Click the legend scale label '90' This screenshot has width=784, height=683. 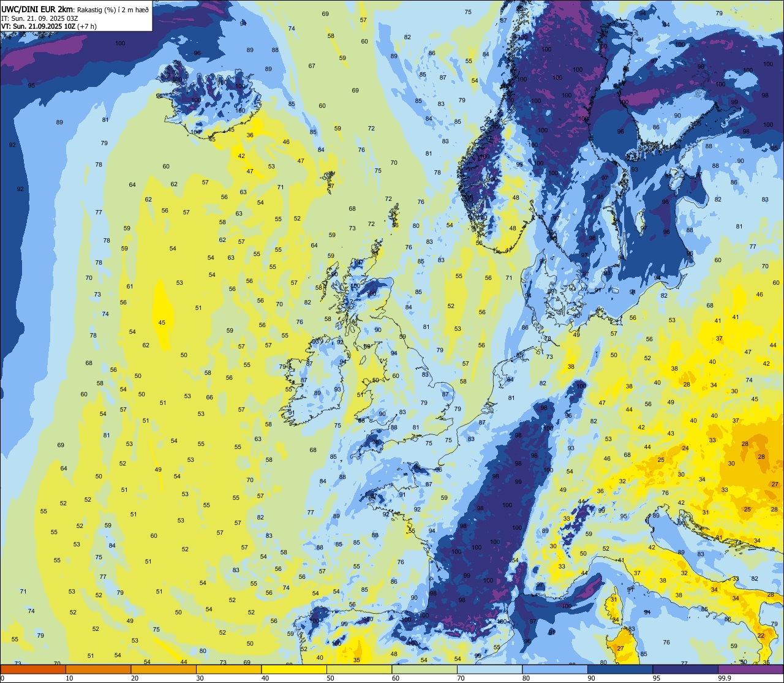pos(591,678)
